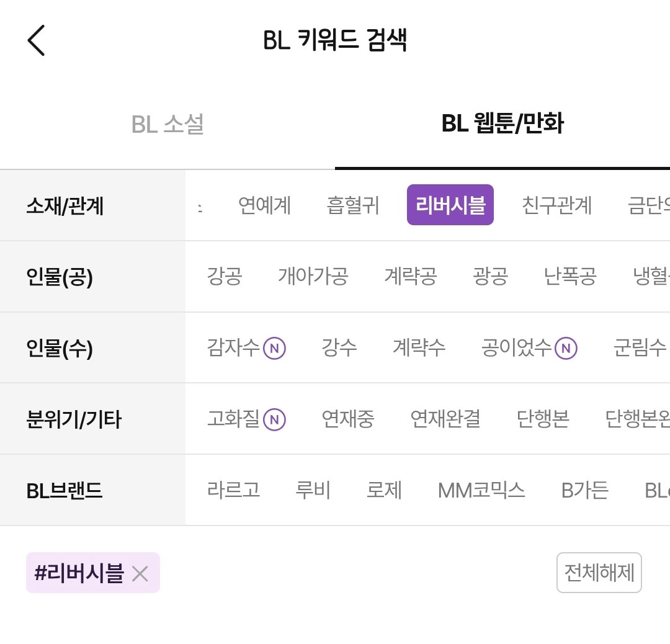This screenshot has width=670, height=644.
Task: Select the BL 웹툰/만화 tab
Action: (502, 123)
